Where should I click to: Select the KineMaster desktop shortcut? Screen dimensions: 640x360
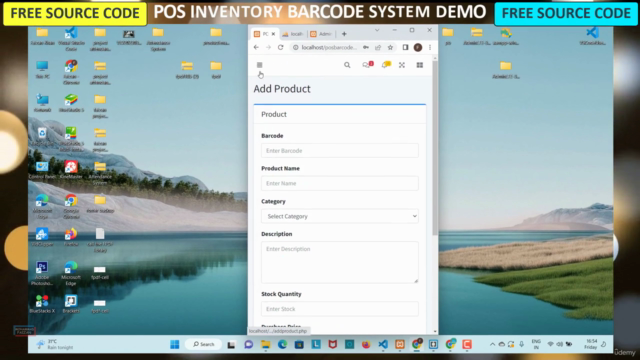tap(71, 170)
